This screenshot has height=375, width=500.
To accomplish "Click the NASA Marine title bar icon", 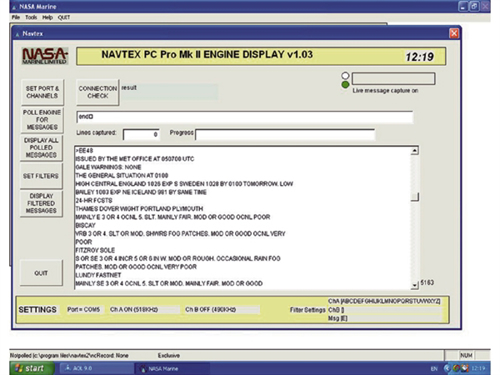I will [x=14, y=7].
